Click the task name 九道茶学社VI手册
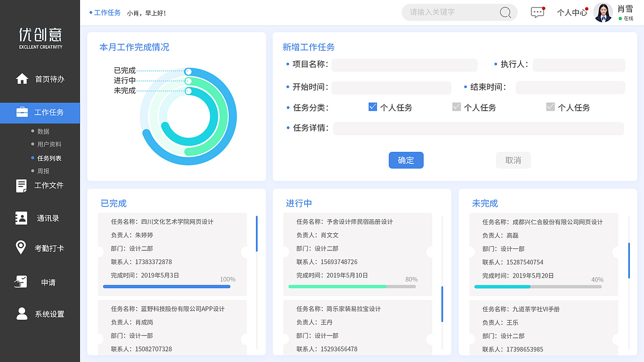 pyautogui.click(x=536, y=309)
